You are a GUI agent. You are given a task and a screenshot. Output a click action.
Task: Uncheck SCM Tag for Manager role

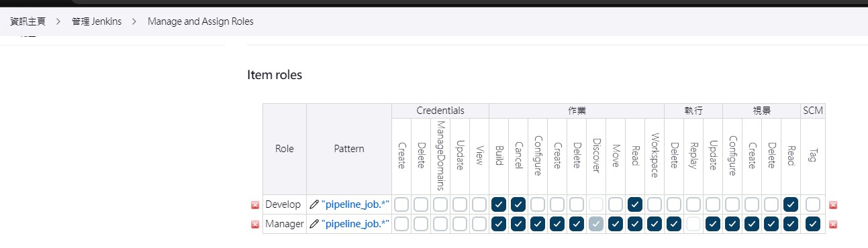(x=812, y=224)
